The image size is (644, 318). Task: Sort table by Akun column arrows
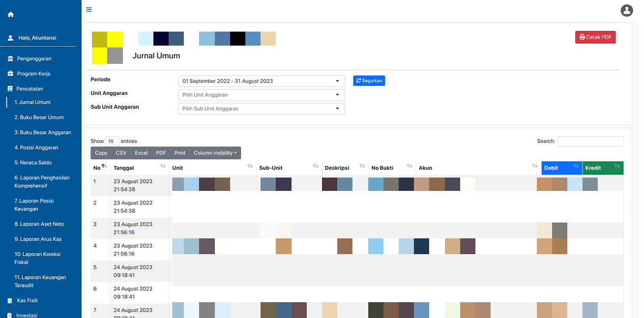tap(534, 166)
